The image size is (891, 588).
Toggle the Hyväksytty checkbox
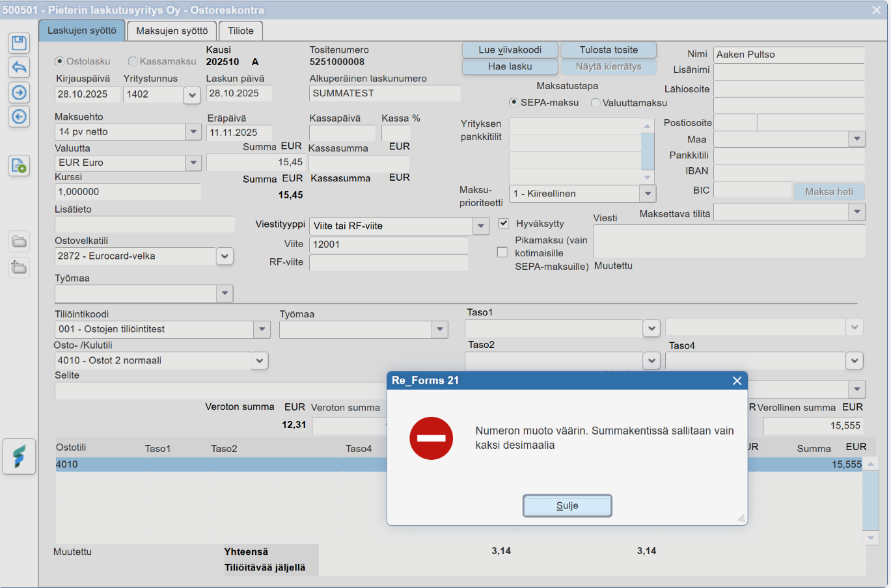pyautogui.click(x=503, y=223)
